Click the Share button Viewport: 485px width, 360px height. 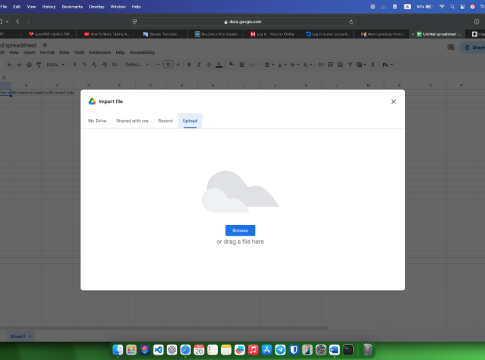(473, 47)
